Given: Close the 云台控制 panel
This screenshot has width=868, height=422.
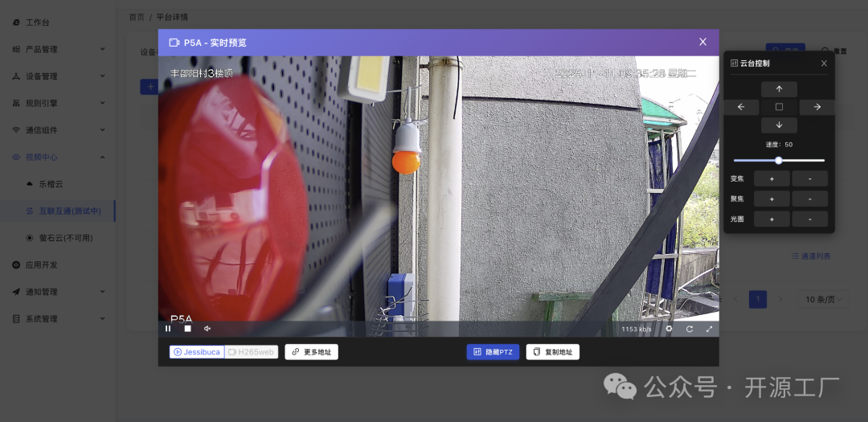Looking at the screenshot, I should pos(824,64).
